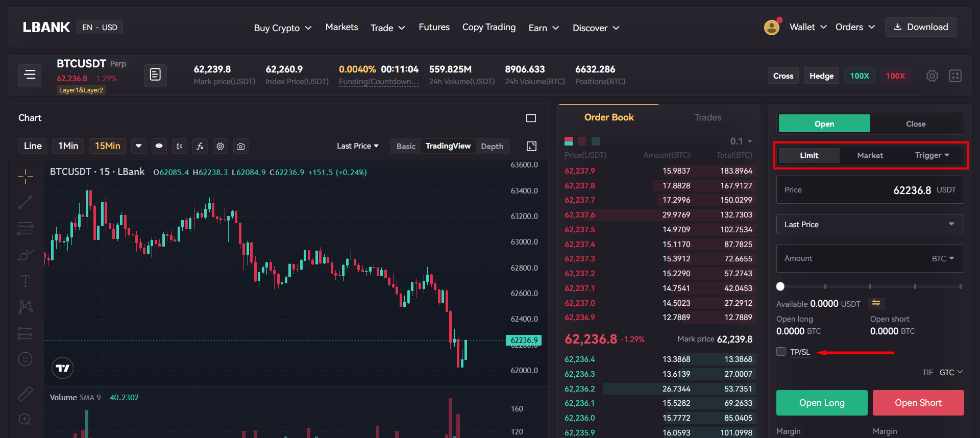Viewport: 980px width, 438px height.
Task: Select TradingView chart mode
Action: click(448, 146)
